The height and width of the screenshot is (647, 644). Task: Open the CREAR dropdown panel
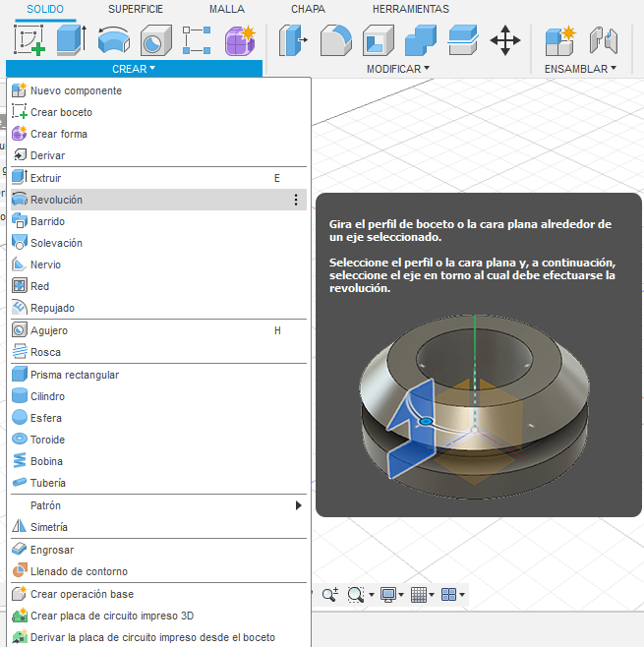click(x=134, y=69)
